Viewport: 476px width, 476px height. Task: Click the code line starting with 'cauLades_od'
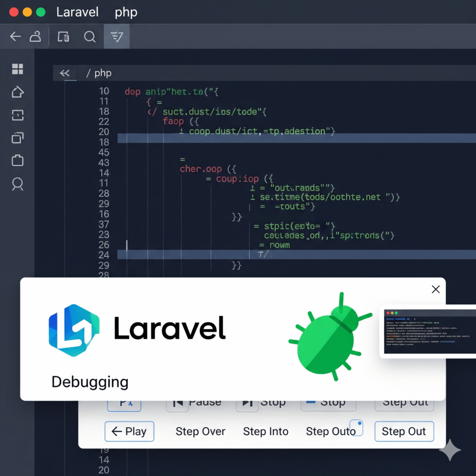click(x=329, y=236)
